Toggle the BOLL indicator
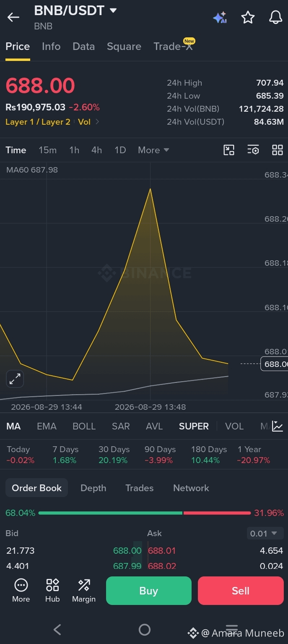This screenshot has height=644, width=288. click(x=84, y=426)
